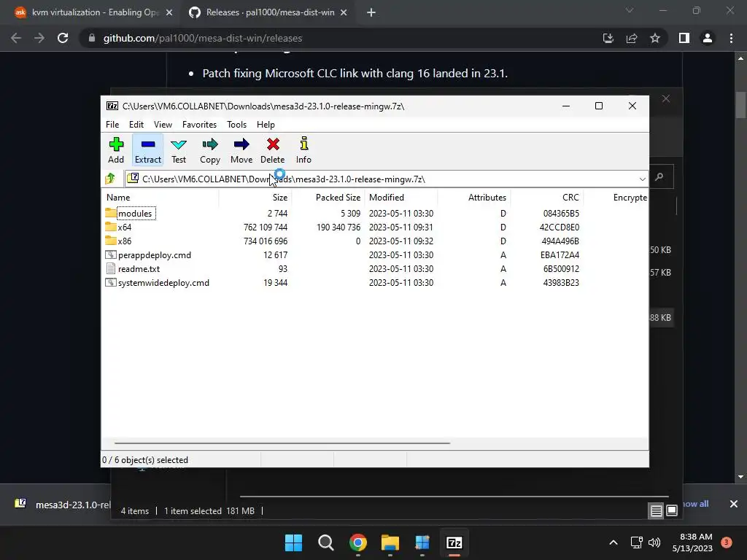Open Chrome side panel icon
Screen dimensions: 747x560
[684, 38]
